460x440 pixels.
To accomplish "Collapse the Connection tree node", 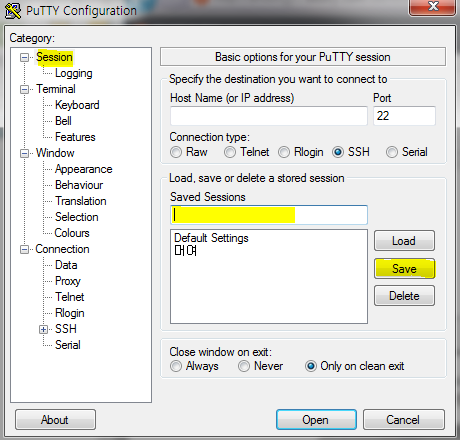I will 24,249.
